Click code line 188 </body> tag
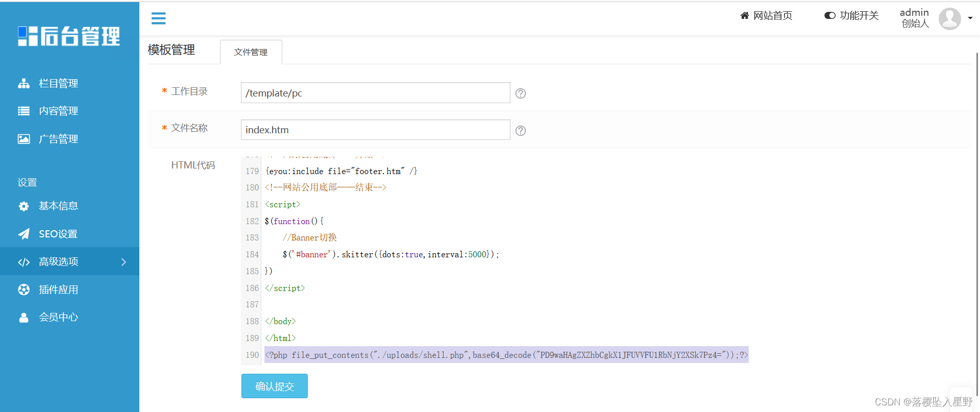 tap(280, 321)
